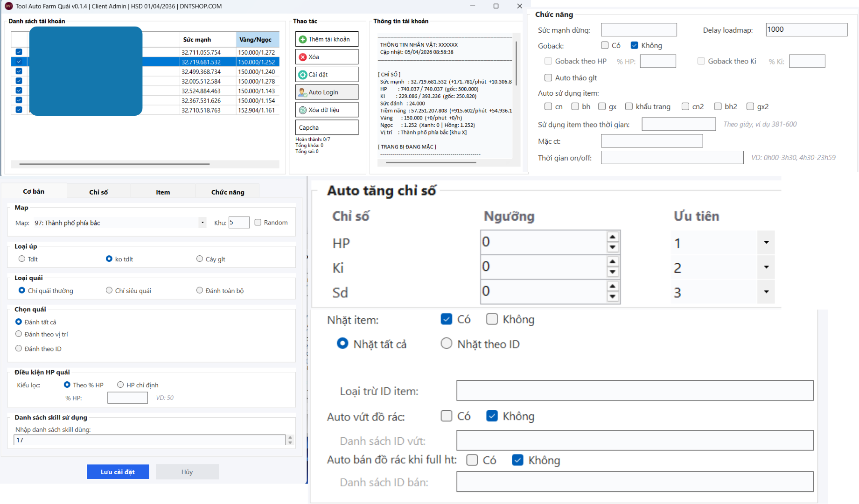The width and height of the screenshot is (859, 504).
Task: Click the Auto Login user icon
Action: (303, 92)
